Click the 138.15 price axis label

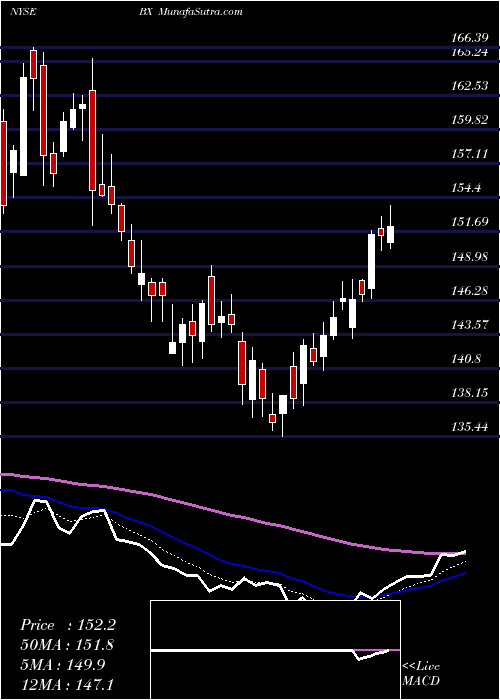(471, 393)
